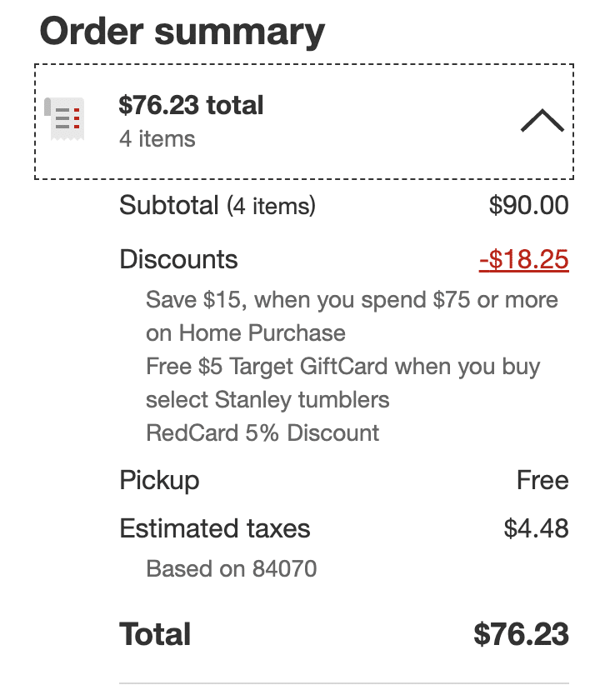The width and height of the screenshot is (600, 700).
Task: Click the Discounts label
Action: [x=178, y=259]
